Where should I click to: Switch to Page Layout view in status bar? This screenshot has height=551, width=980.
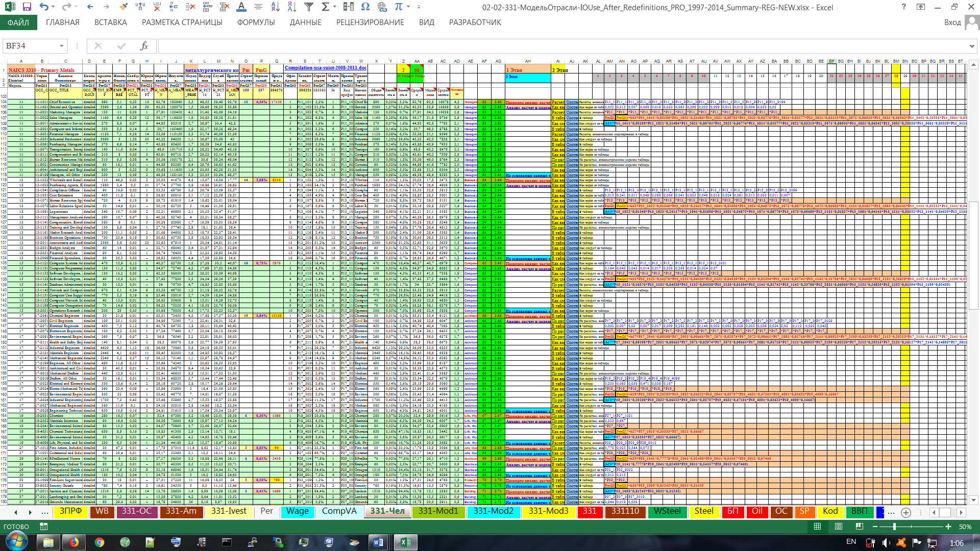click(x=839, y=527)
